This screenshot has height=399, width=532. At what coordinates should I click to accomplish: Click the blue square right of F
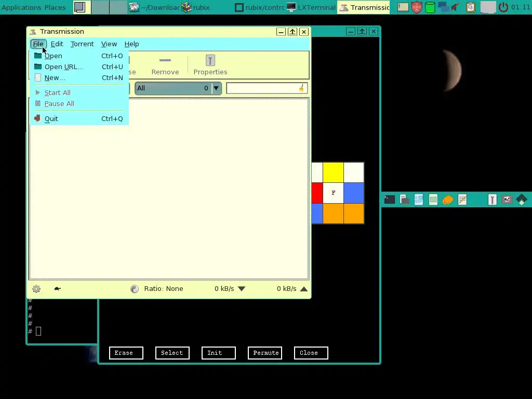[x=354, y=193]
